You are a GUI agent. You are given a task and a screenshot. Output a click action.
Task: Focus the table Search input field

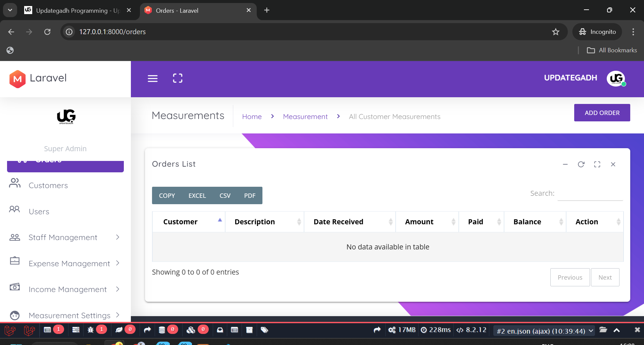click(x=590, y=193)
